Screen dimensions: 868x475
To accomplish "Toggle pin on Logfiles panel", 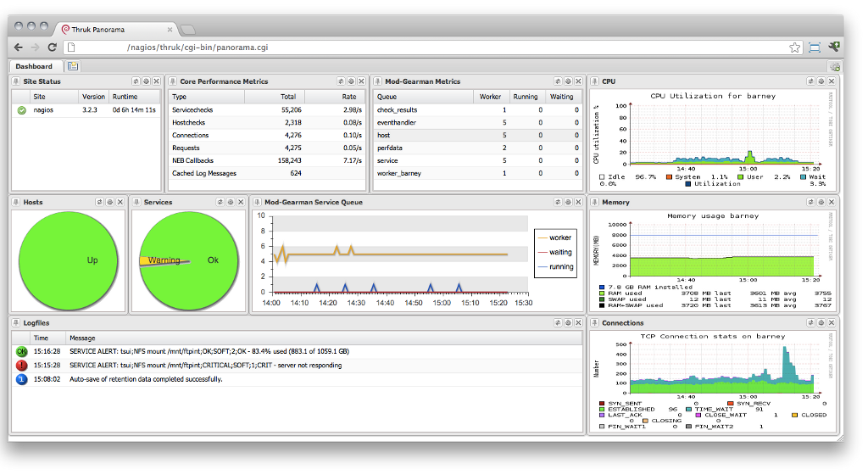I will 16,323.
